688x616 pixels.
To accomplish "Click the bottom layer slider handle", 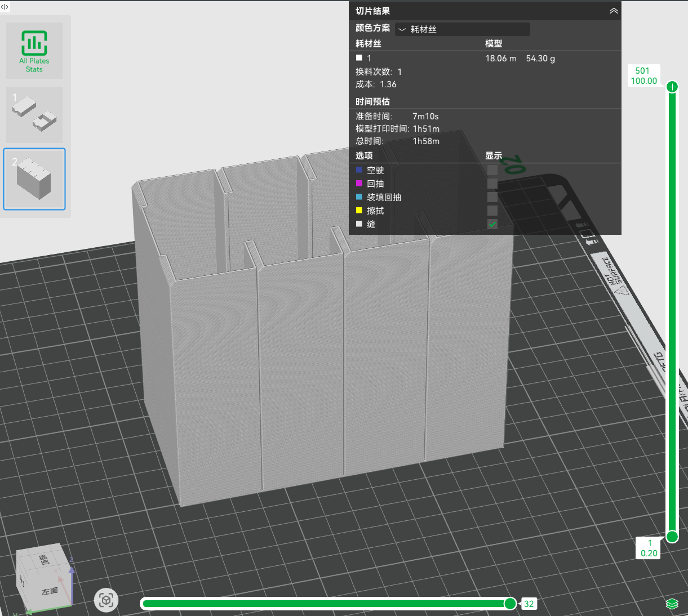I will tap(672, 537).
